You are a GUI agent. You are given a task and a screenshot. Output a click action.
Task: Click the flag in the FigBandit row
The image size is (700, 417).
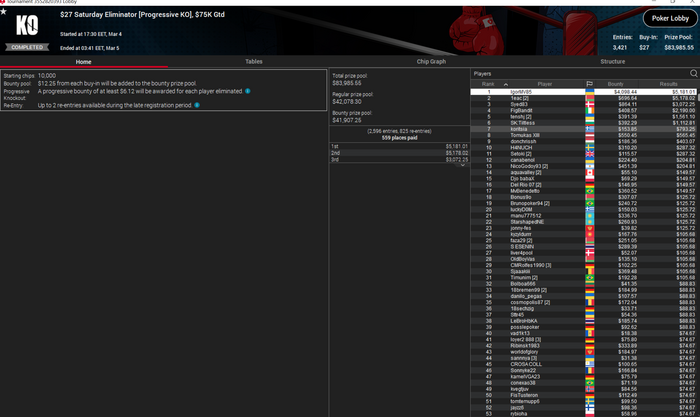pyautogui.click(x=590, y=110)
